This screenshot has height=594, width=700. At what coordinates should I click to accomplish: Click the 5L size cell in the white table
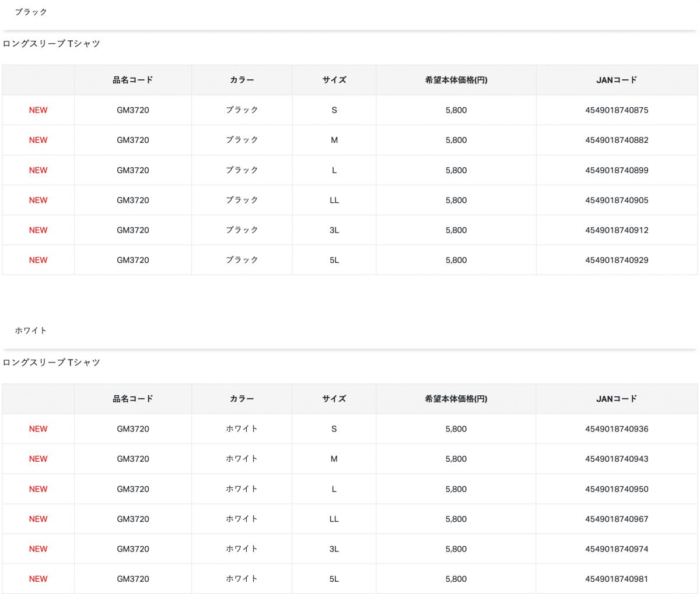(334, 579)
